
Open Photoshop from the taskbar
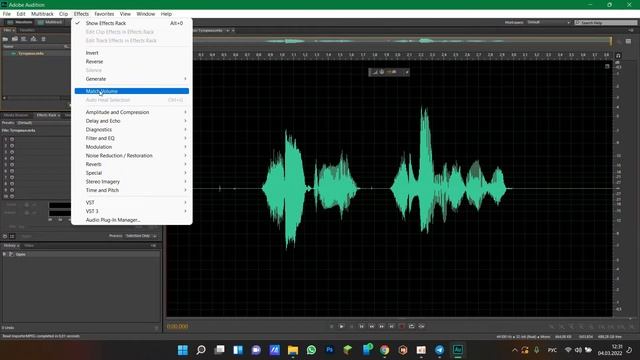[329, 350]
